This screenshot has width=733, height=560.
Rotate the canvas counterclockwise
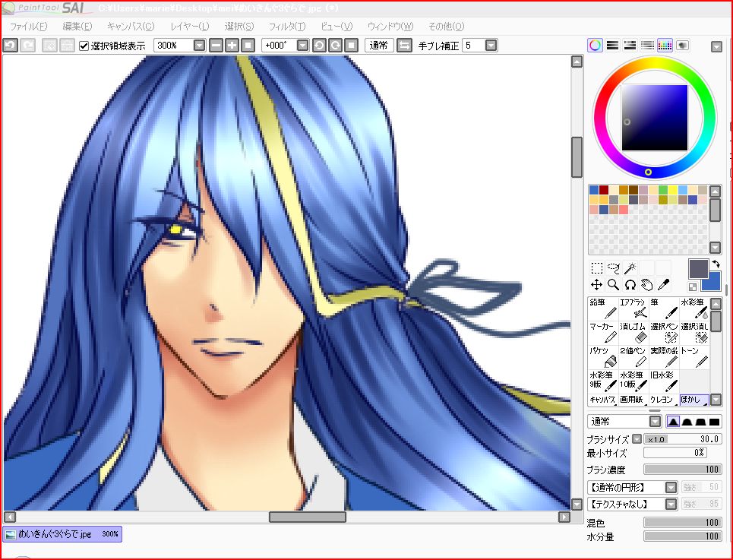point(319,46)
